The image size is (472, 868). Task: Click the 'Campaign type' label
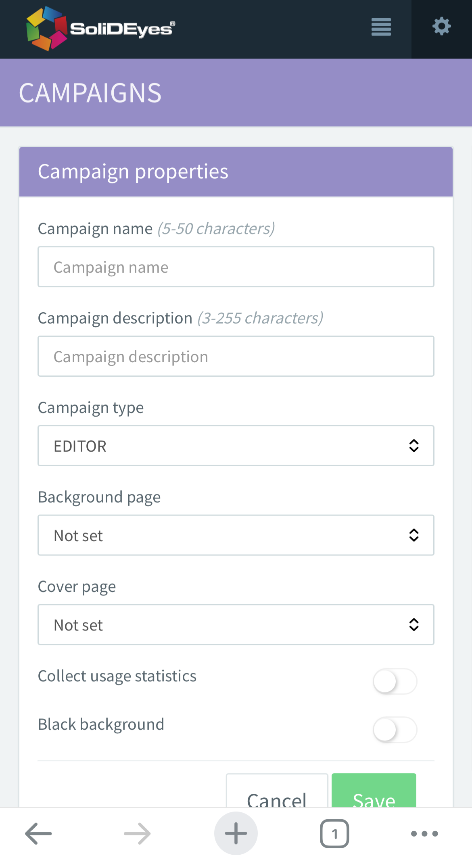point(91,408)
